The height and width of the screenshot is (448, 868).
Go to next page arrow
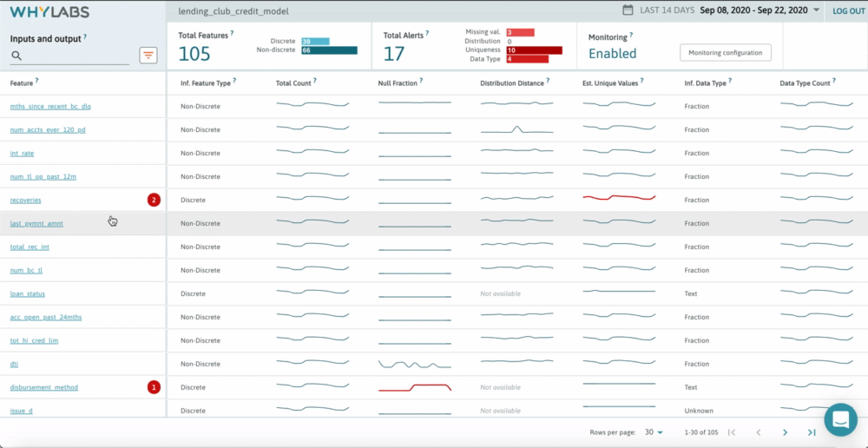point(785,432)
